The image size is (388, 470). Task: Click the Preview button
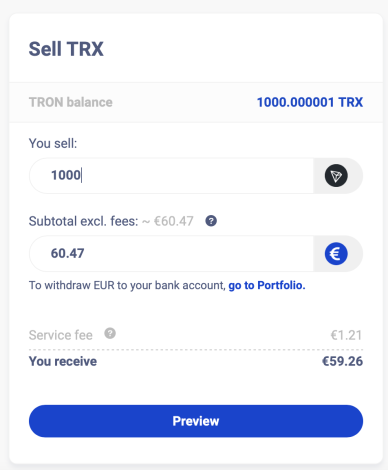[196, 421]
